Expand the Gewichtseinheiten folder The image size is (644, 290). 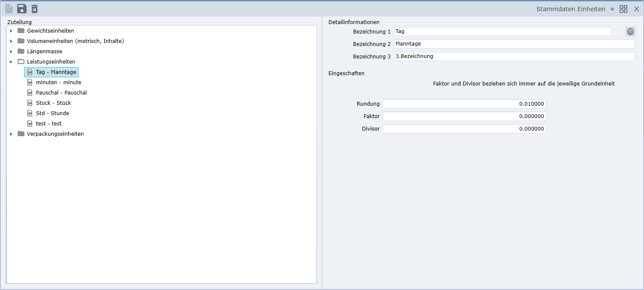11,31
